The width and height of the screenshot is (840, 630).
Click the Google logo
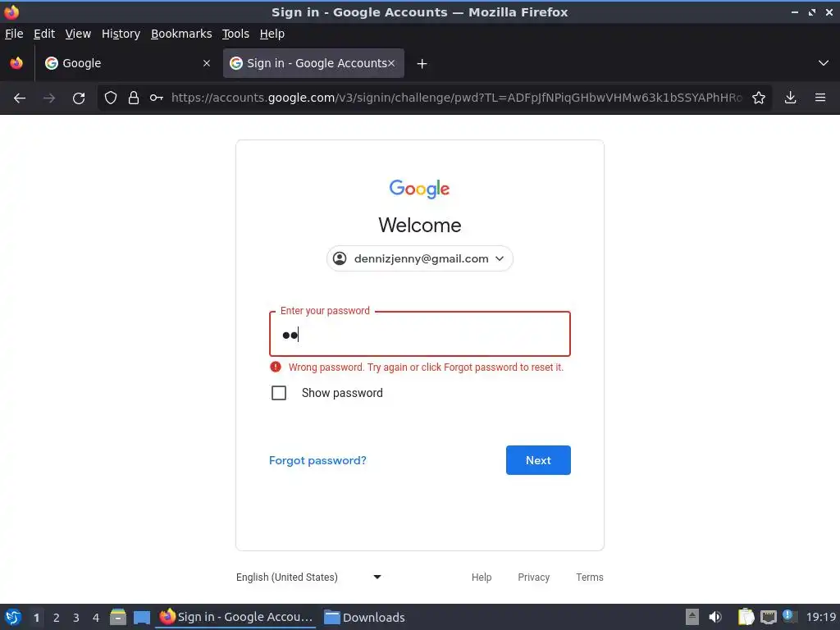[419, 189]
